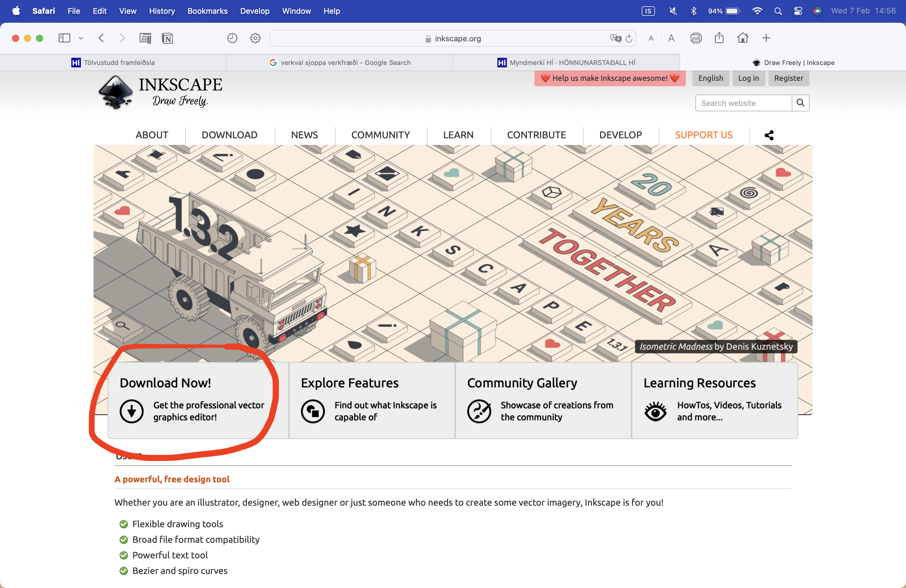Click the Download Now! card
The image size is (906, 588).
(198, 400)
